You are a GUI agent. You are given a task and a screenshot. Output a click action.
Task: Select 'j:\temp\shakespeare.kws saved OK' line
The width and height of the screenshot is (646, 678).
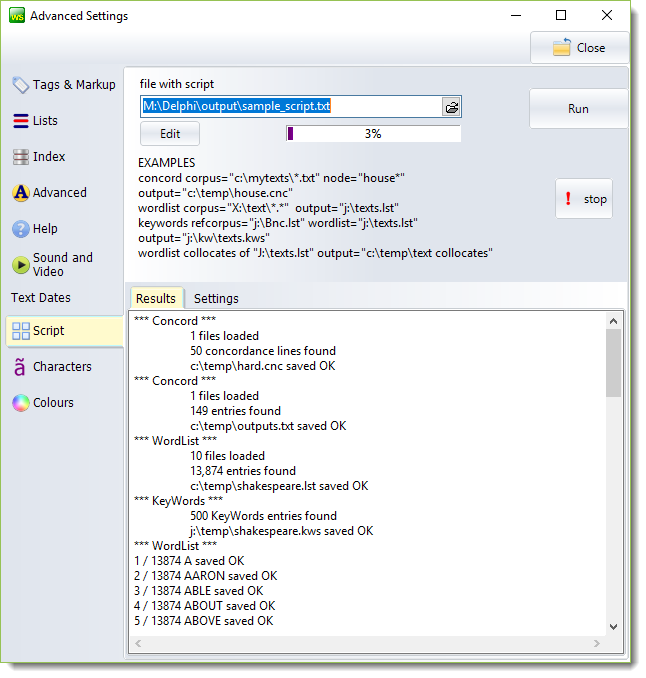click(x=281, y=531)
